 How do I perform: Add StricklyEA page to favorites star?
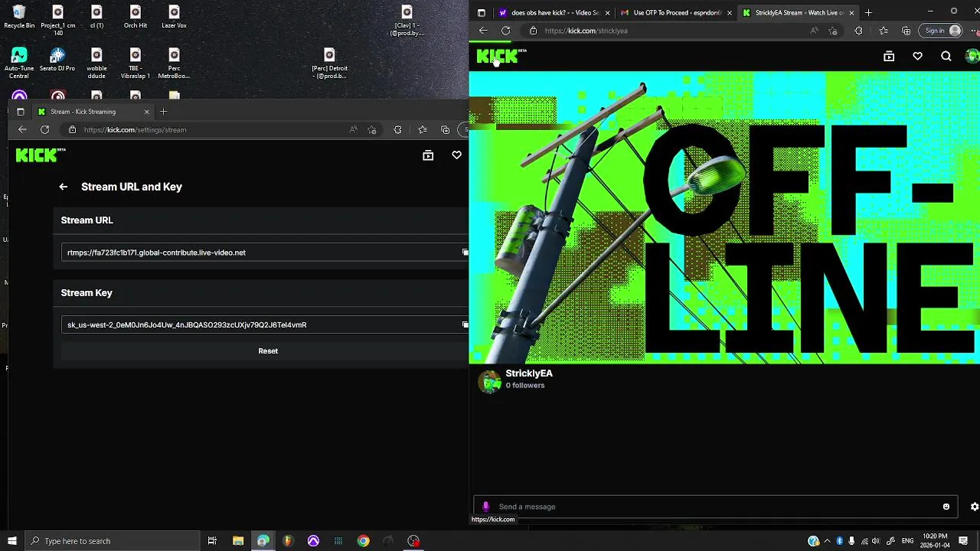(x=833, y=31)
